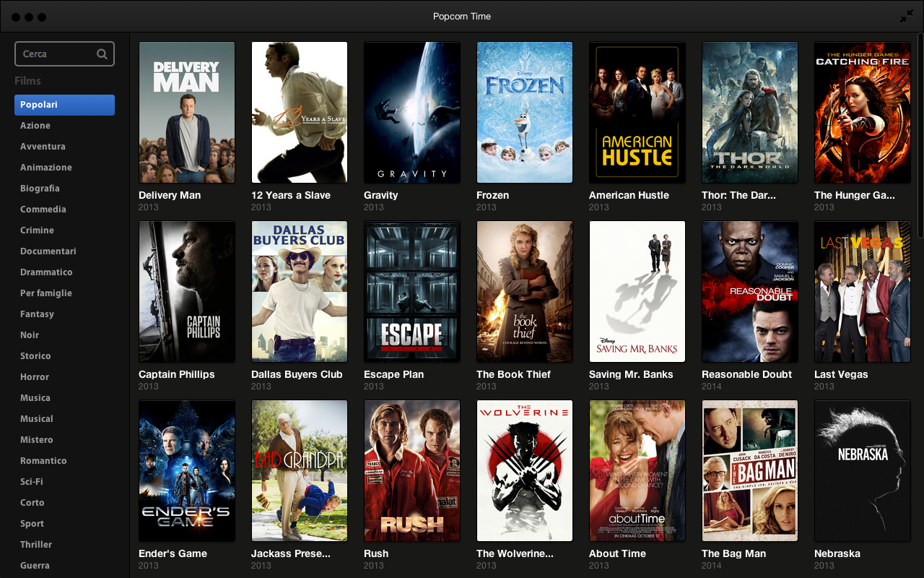Choose the Guerra category
The image size is (924, 578).
[x=35, y=566]
